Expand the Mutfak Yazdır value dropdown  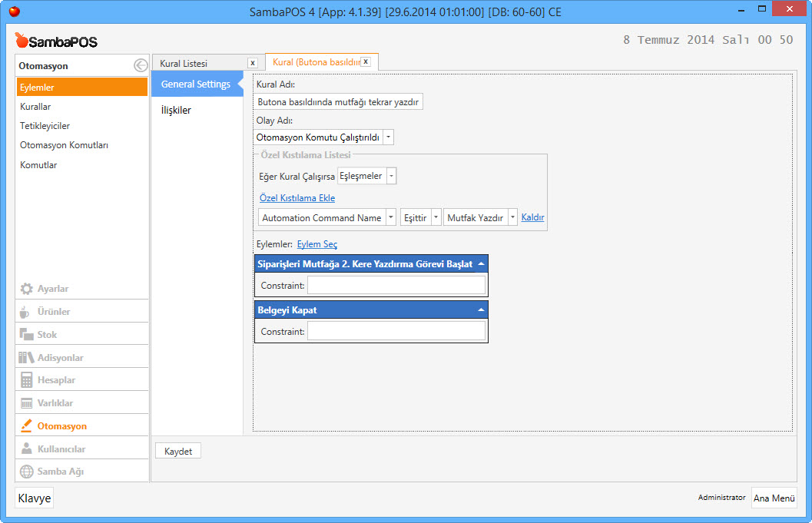click(512, 218)
